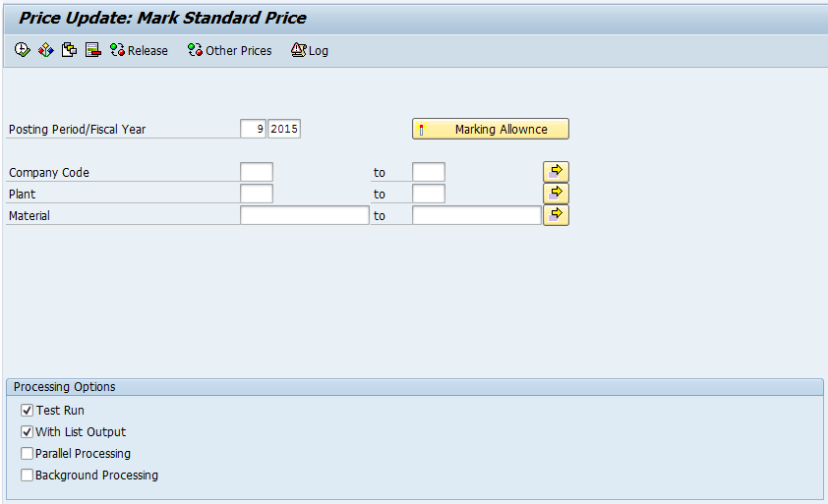The image size is (828, 504).
Task: Click the Marking Allownce button
Action: click(x=490, y=129)
